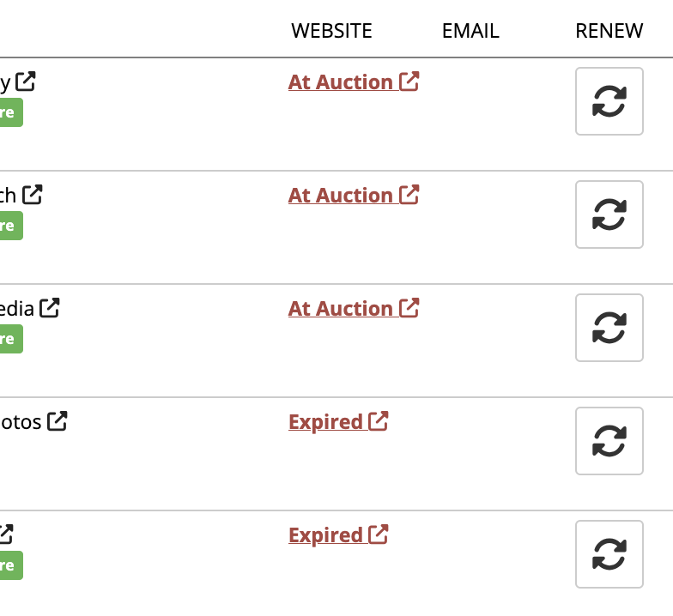673x616 pixels.
Task: Open external link icon beside 'edia' name
Action: click(x=50, y=308)
